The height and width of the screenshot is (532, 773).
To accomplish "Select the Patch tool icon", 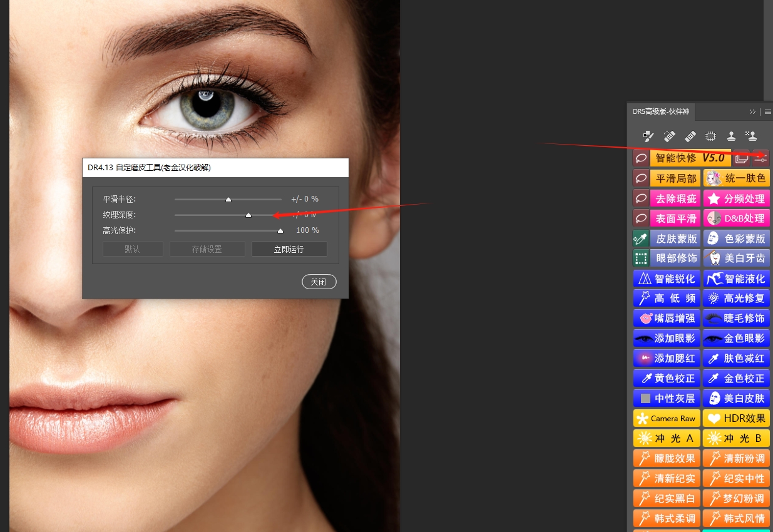I will 711,136.
